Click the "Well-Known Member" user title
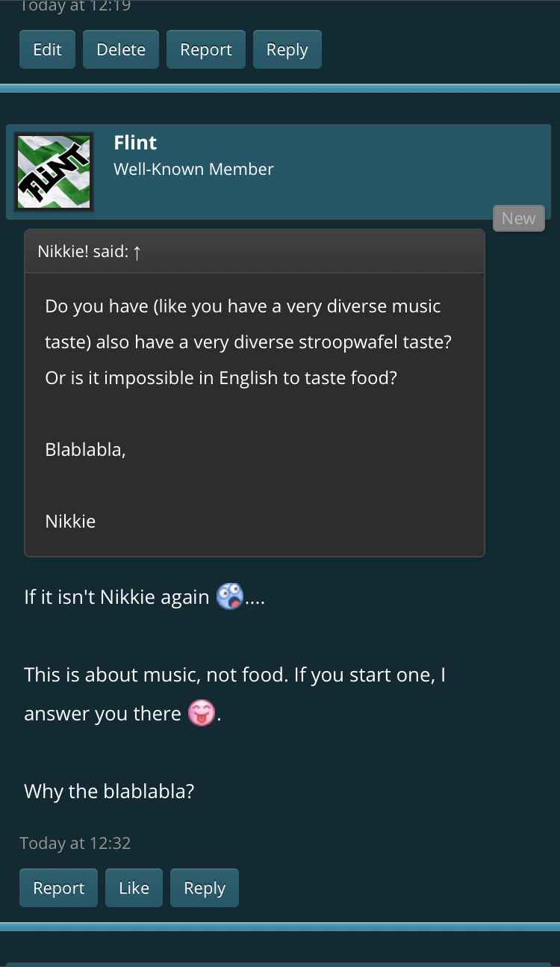This screenshot has height=967, width=560. [x=193, y=169]
